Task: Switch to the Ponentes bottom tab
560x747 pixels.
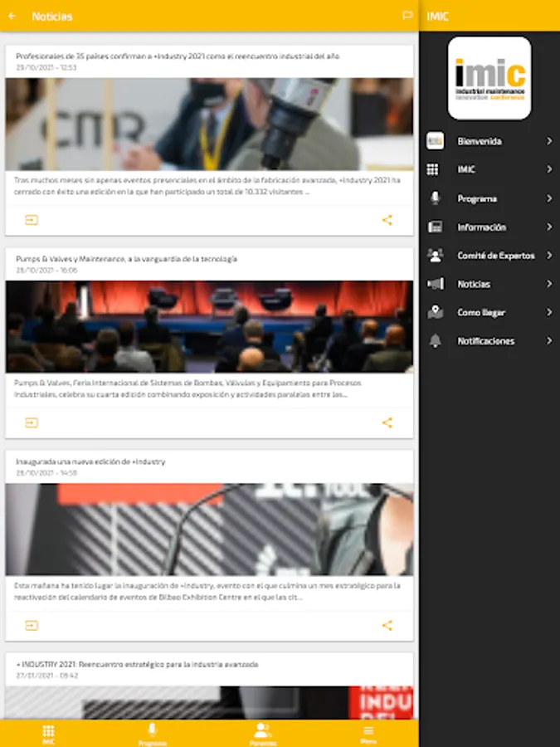Action: click(x=263, y=735)
